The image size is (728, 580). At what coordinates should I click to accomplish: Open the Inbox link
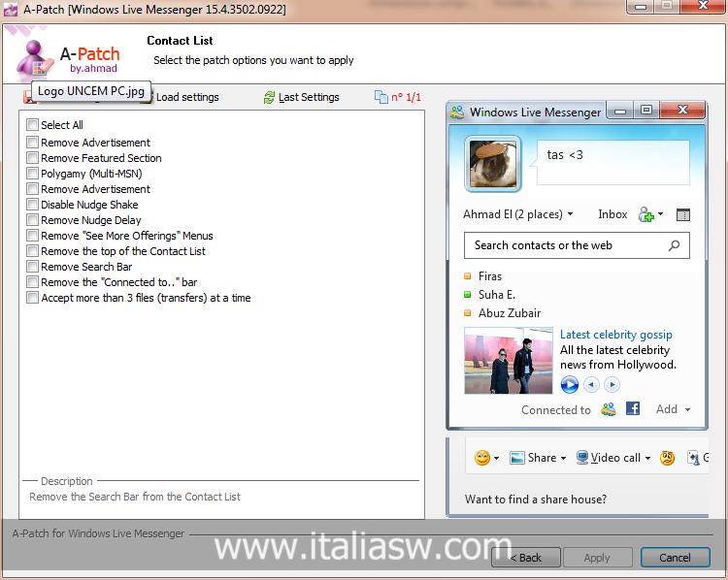612,214
